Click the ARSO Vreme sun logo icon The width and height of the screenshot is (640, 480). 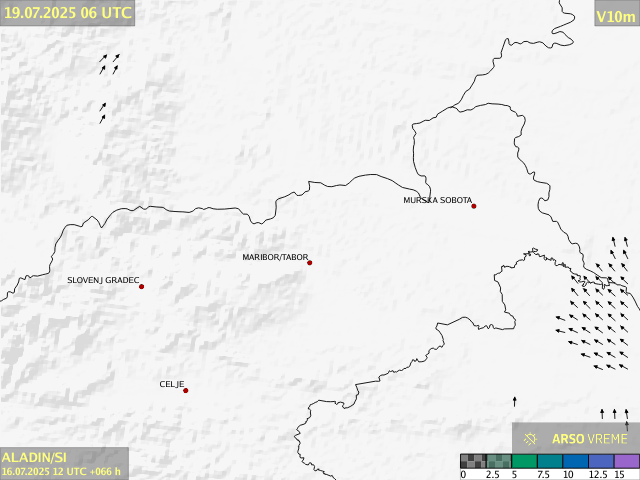pyautogui.click(x=530, y=439)
